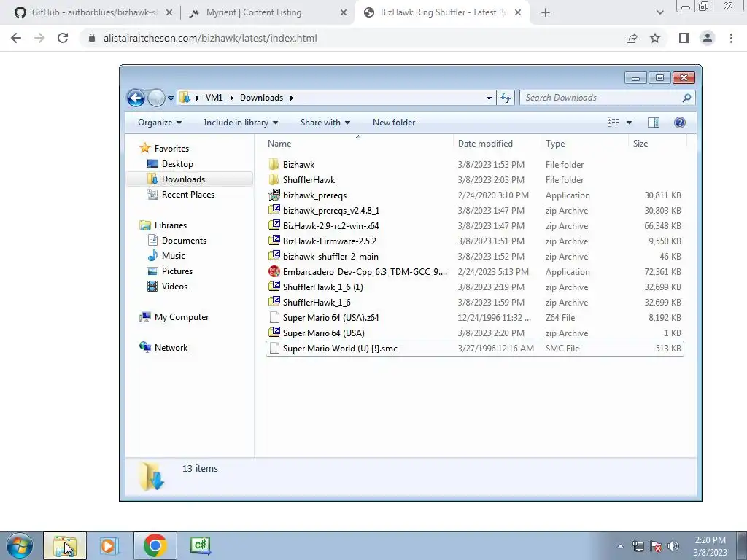747x560 pixels.
Task: Select Super Mario World (U) [!].smc file name
Action: 340,348
